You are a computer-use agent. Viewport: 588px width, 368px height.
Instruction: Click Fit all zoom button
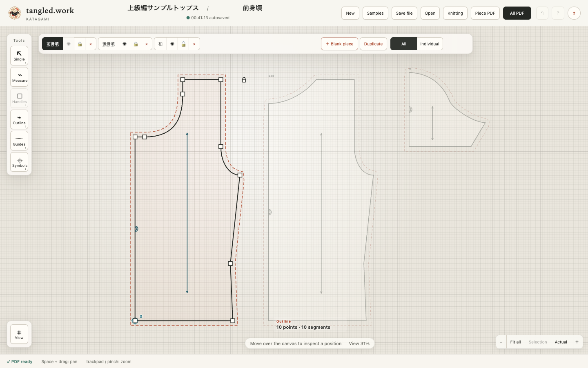(515, 342)
